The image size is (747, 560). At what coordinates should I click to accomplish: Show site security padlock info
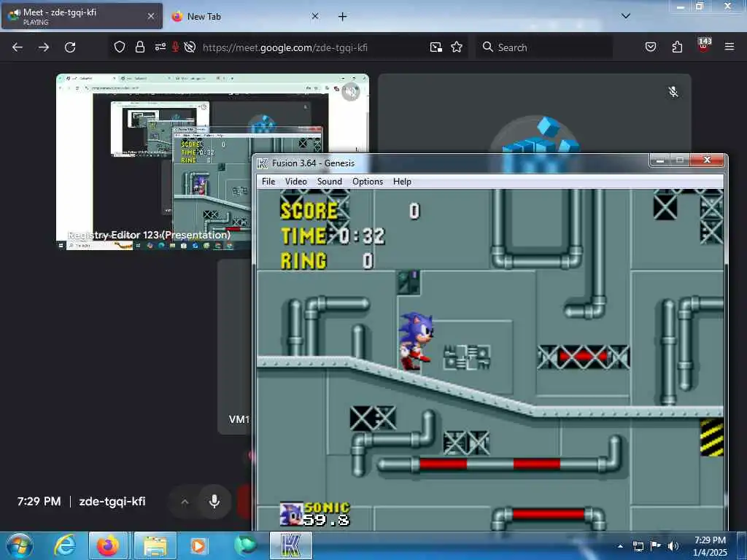pyautogui.click(x=139, y=47)
